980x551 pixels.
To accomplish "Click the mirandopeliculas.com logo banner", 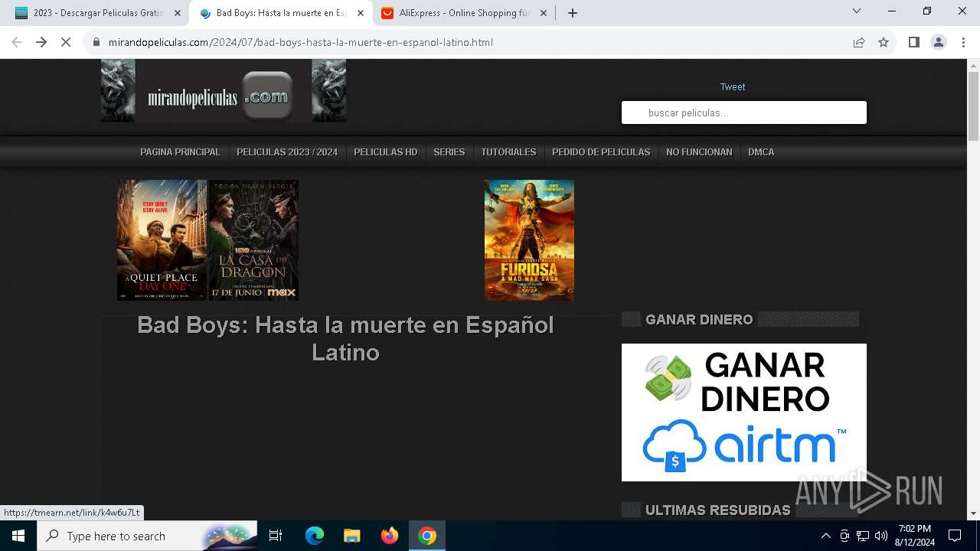I will coord(224,91).
